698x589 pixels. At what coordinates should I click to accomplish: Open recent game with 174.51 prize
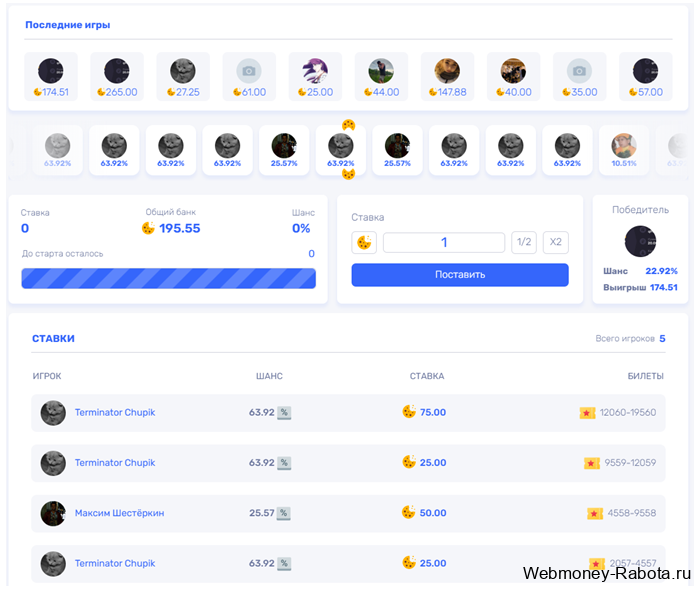point(51,77)
